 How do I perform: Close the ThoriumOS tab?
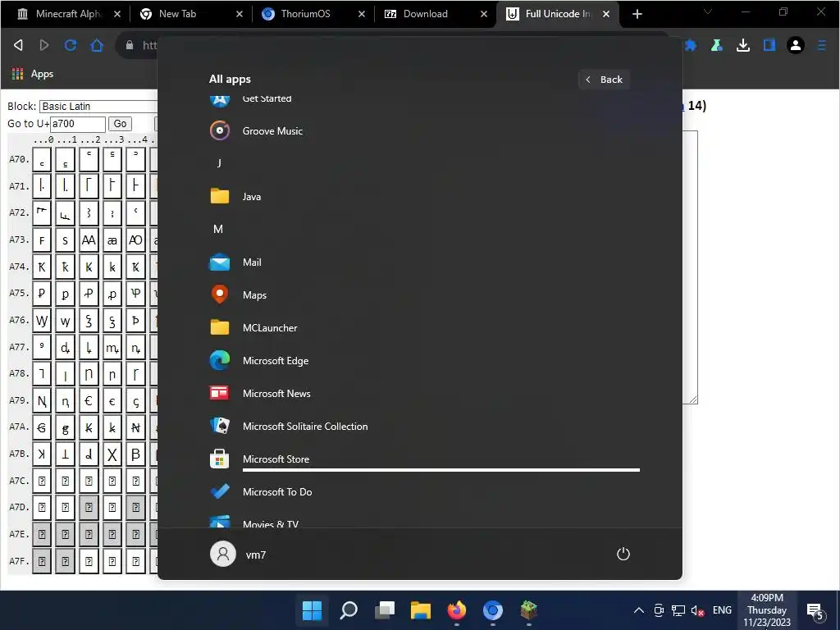(362, 15)
